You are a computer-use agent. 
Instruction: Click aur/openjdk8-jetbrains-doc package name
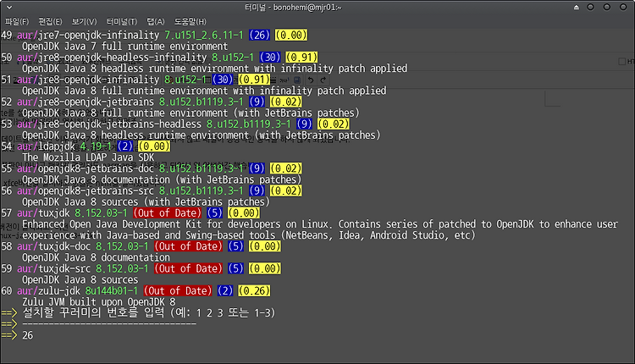[x=86, y=168]
